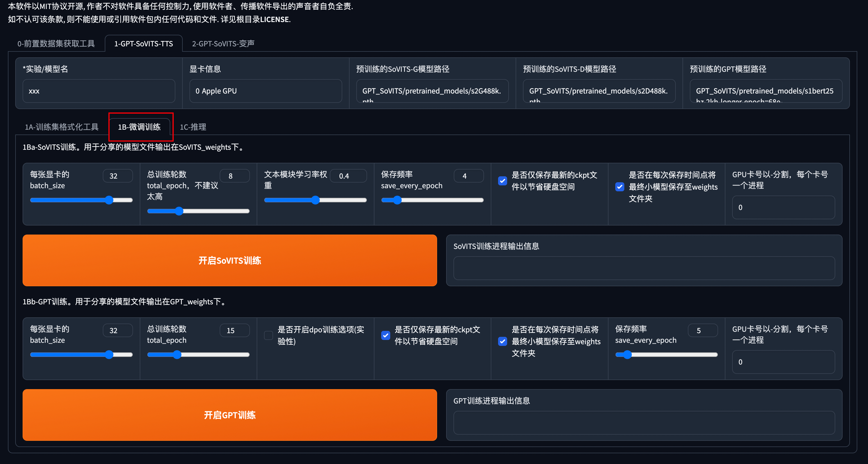Click the SoVITS GPU卡号 input field

click(783, 207)
